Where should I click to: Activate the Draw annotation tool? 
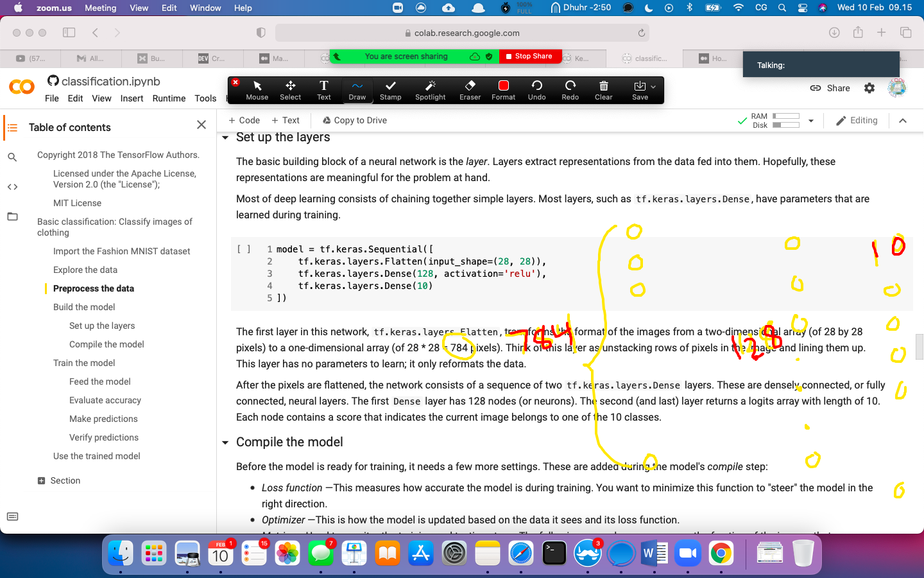[357, 90]
